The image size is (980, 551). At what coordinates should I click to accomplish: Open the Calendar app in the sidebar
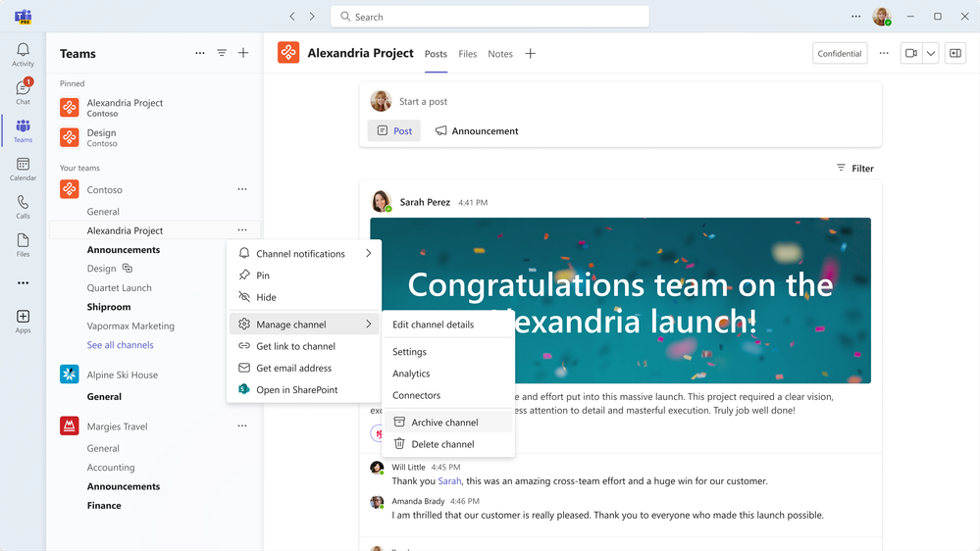(x=24, y=169)
